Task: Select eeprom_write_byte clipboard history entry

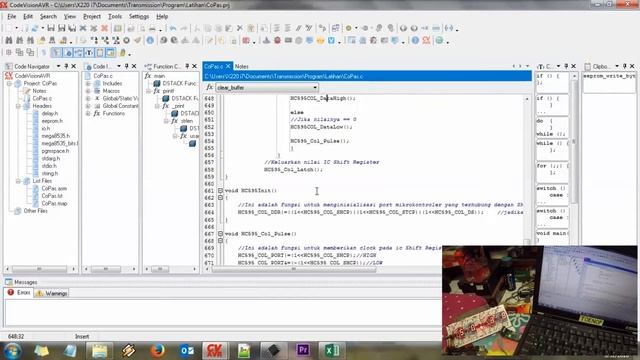Action: 609,76
